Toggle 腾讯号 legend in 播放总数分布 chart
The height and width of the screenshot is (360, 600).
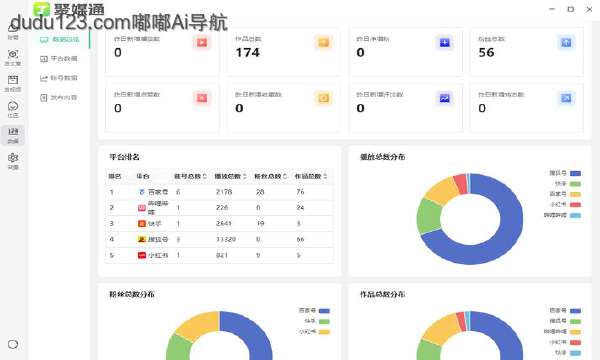pyautogui.click(x=565, y=173)
